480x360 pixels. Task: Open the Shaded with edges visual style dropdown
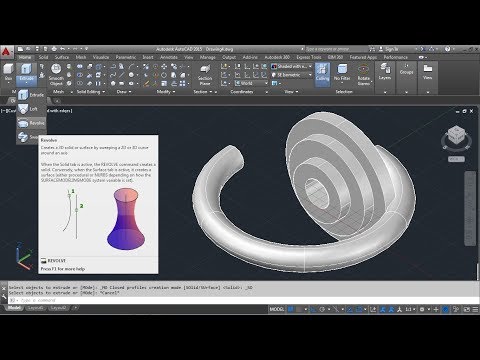[292, 67]
